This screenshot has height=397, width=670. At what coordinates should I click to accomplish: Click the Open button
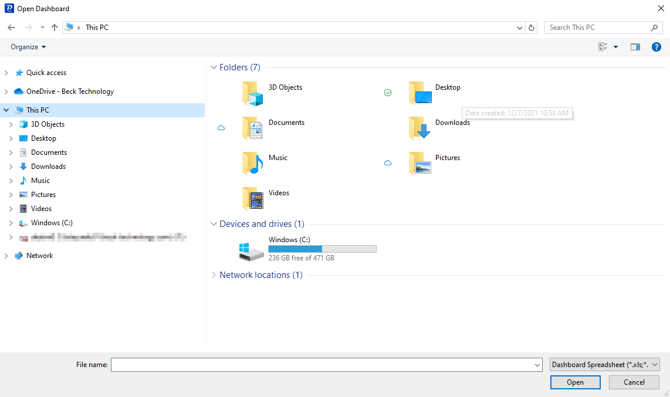click(x=575, y=382)
